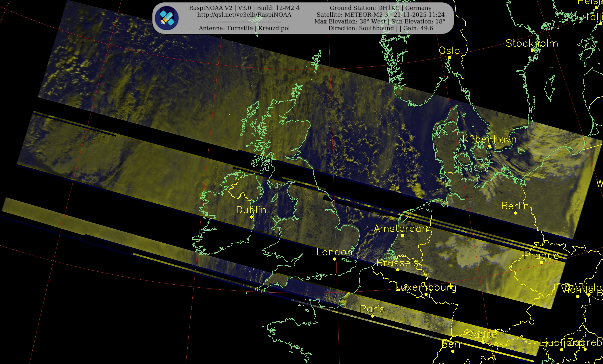Select the Berlin city marker dot
The image size is (603, 364).
point(515,213)
